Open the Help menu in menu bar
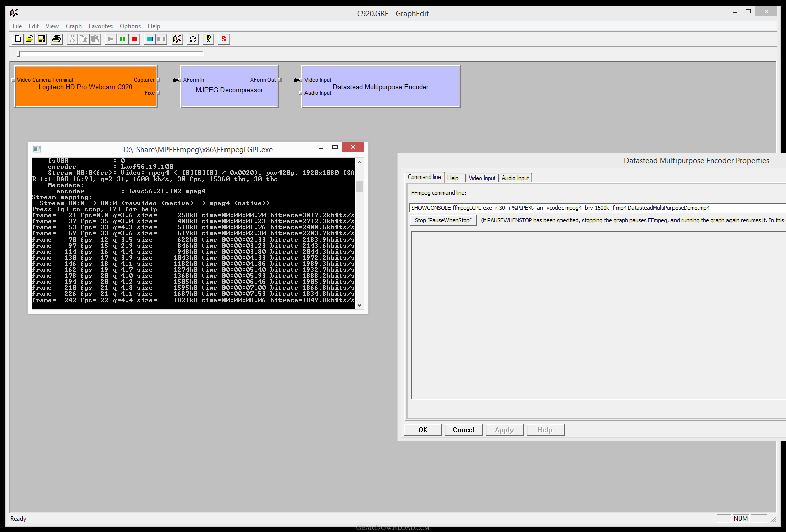The width and height of the screenshot is (786, 532). [154, 26]
